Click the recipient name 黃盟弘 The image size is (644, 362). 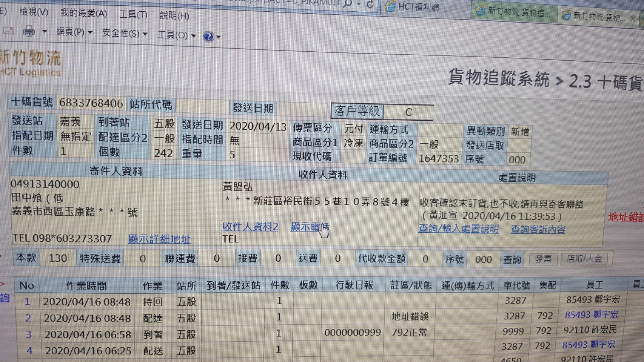tap(237, 187)
